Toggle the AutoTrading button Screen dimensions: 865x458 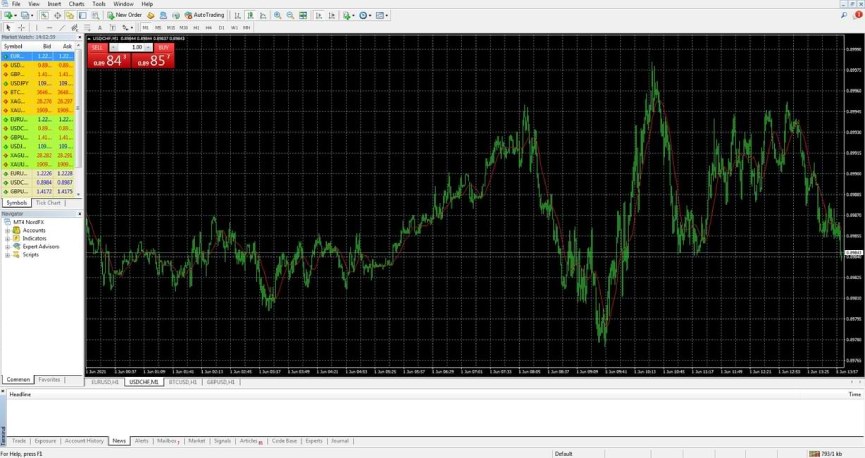205,15
